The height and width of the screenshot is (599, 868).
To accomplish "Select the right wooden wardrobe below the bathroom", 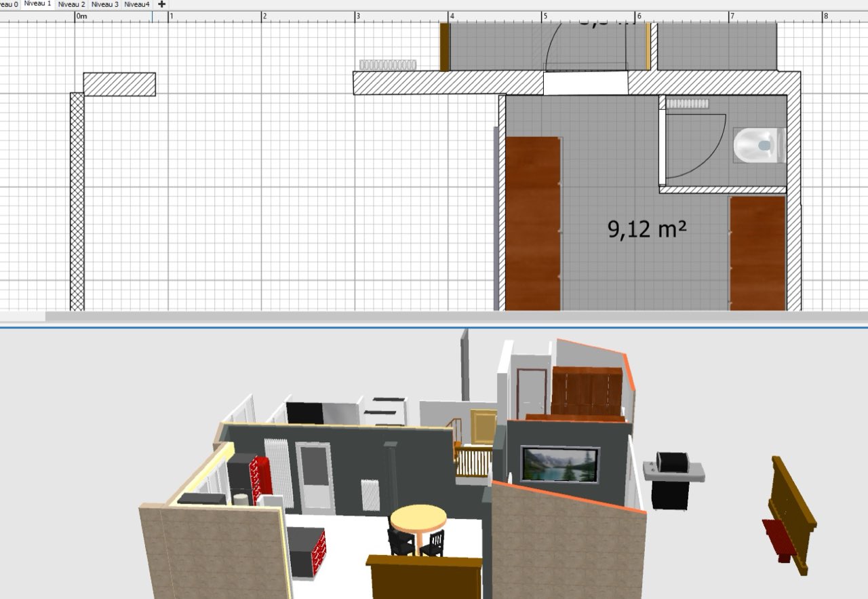I will coord(757,253).
